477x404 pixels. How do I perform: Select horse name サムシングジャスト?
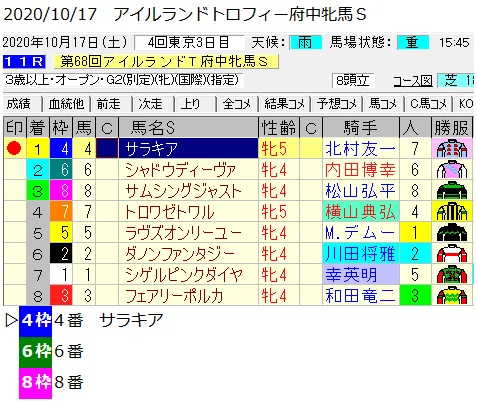click(x=183, y=190)
